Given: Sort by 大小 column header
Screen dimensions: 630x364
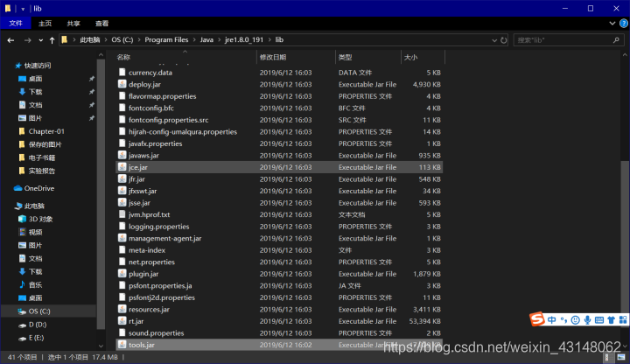Looking at the screenshot, I should (x=410, y=58).
